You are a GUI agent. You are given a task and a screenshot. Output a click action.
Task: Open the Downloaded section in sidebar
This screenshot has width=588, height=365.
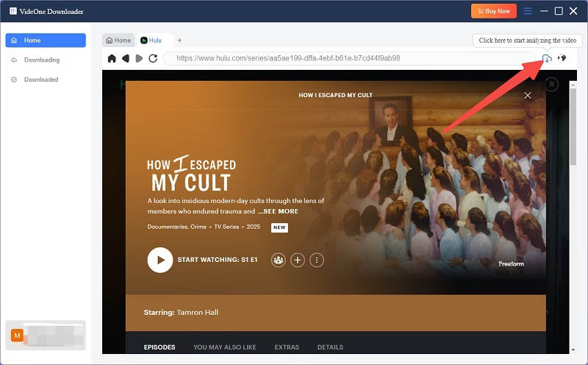pyautogui.click(x=40, y=79)
